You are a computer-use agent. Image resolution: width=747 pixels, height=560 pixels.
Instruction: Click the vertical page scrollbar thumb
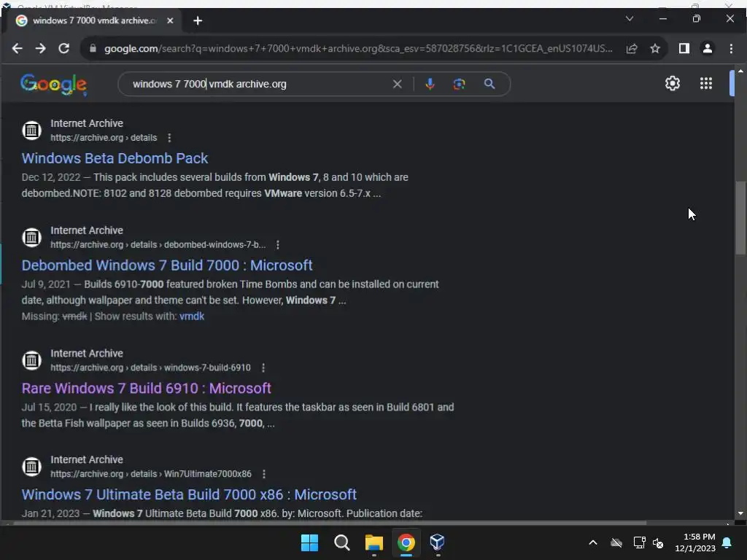[740, 218]
